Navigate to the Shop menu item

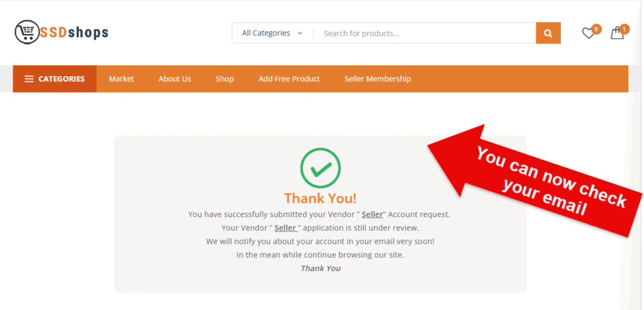225,79
